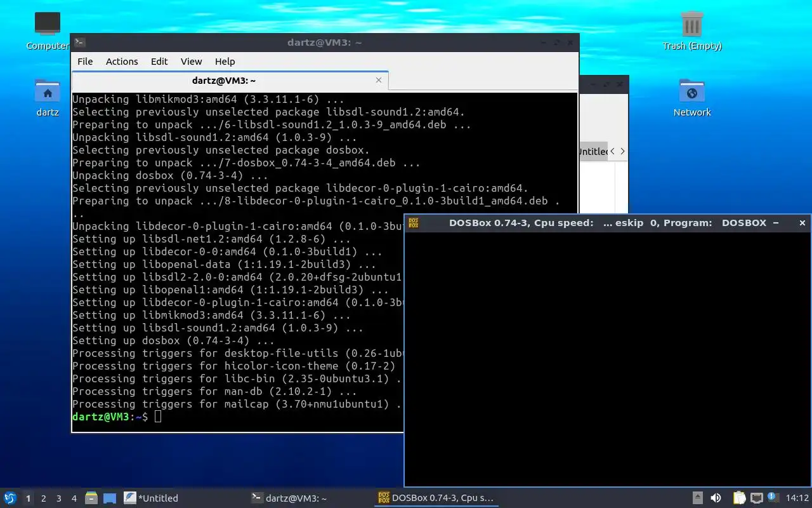Switch to workspace 4
This screenshot has height=508, width=812.
pyautogui.click(x=74, y=498)
